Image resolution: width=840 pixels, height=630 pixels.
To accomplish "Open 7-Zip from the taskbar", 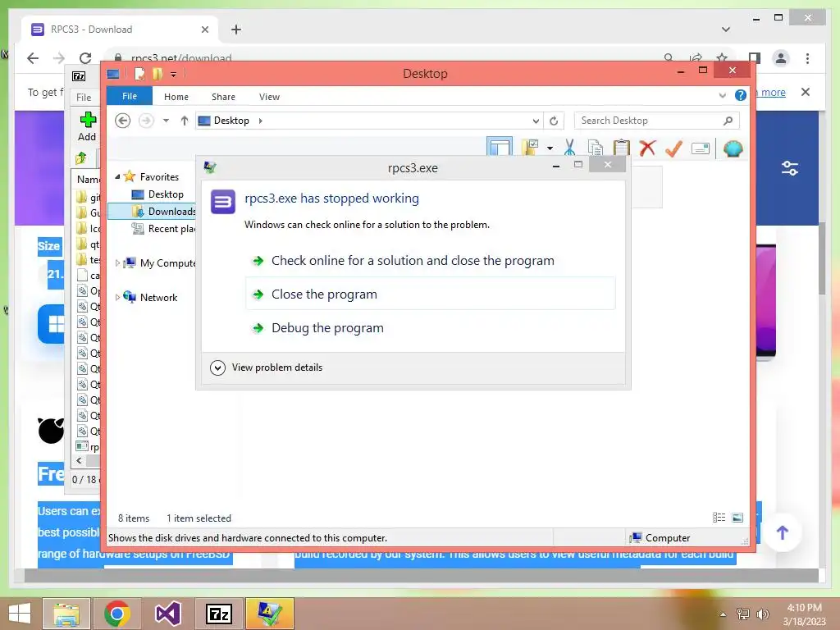I will coord(219,614).
